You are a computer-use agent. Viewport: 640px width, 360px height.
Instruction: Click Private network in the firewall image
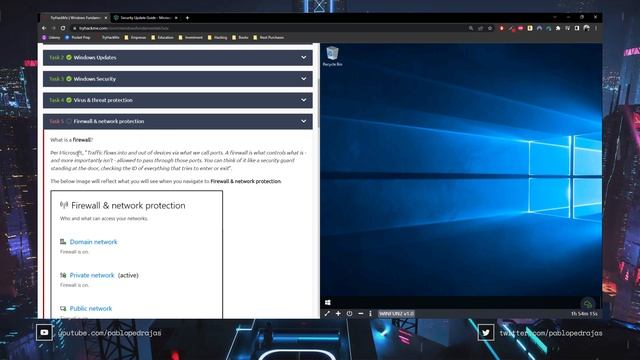92,276
